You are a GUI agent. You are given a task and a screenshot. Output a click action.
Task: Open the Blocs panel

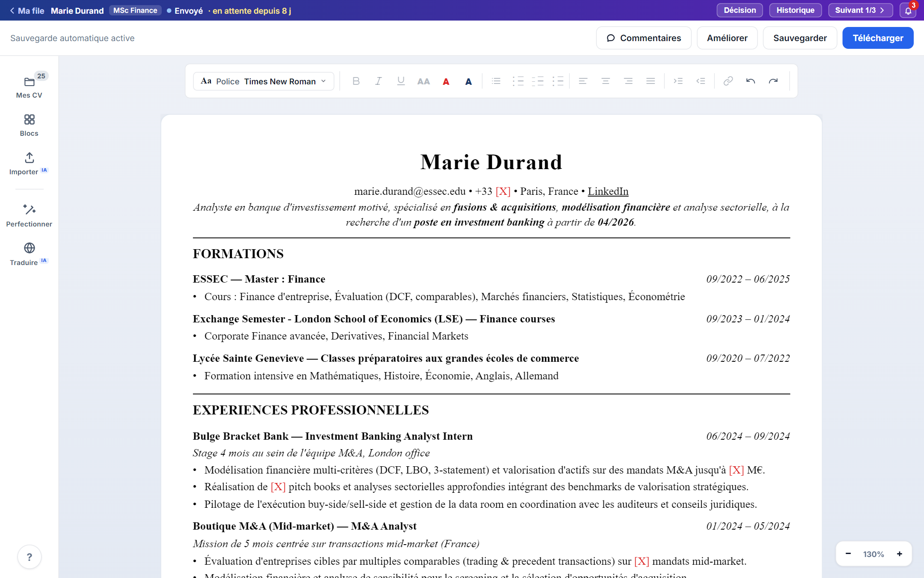click(29, 125)
